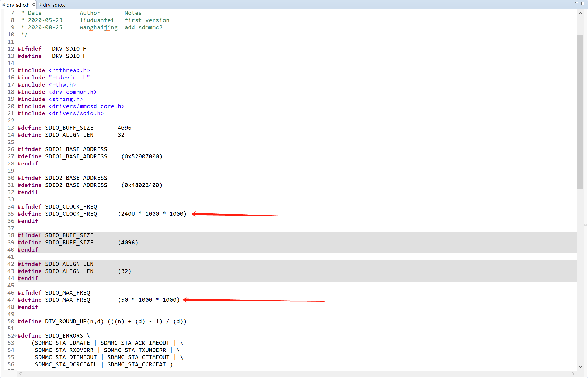Click the vertical scrollbar up arrow
This screenshot has width=588, height=378.
pos(580,13)
